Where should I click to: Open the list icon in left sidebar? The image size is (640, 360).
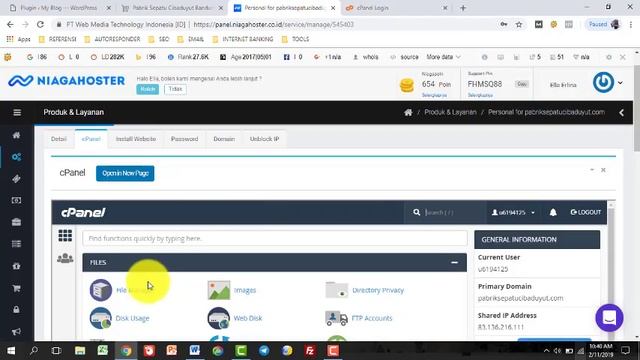(16, 244)
